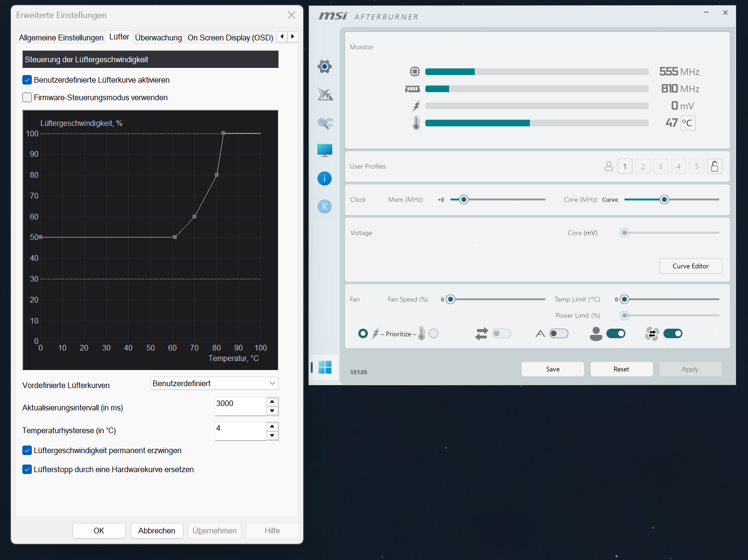This screenshot has width=748, height=560.
Task: Uncheck 'Lüfterstopp durch eine Hardwarekurve ersetzen'
Action: 27,469
